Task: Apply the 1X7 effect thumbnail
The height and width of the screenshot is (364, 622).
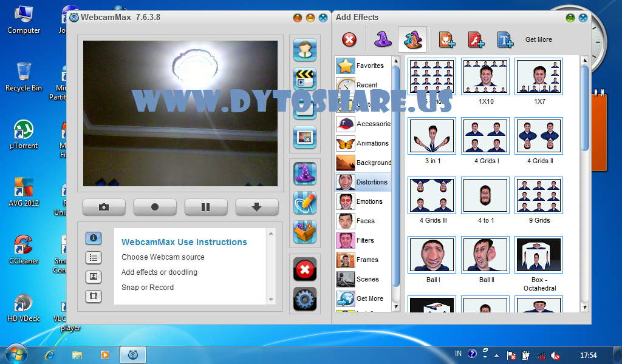Action: pos(539,76)
